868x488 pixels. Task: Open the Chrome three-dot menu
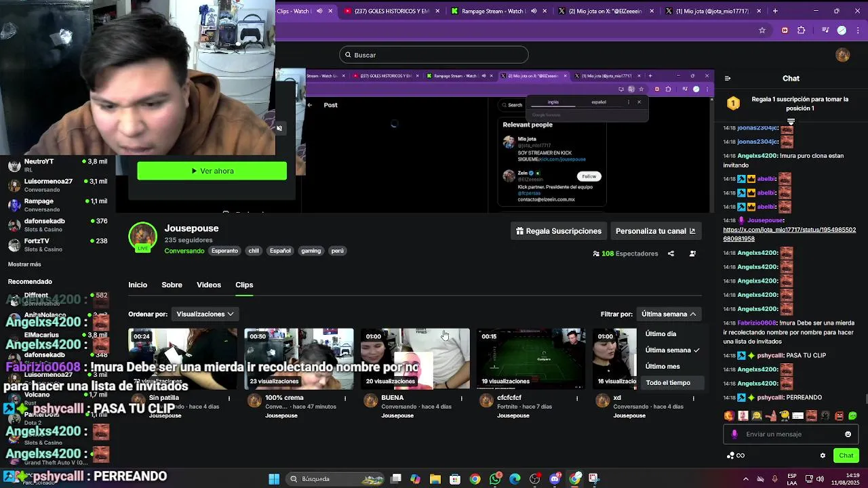pos(858,30)
